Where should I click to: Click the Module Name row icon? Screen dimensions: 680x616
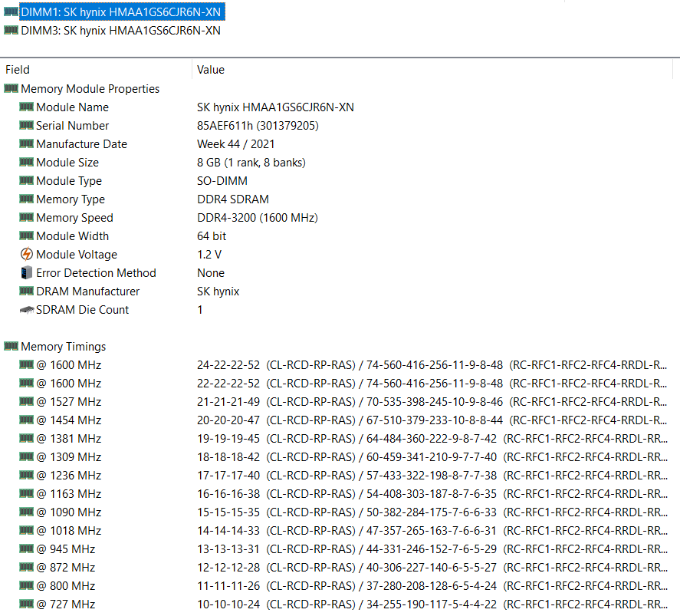(x=27, y=107)
